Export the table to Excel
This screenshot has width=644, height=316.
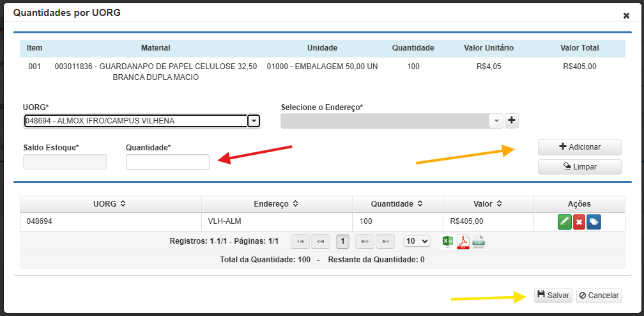coord(448,241)
